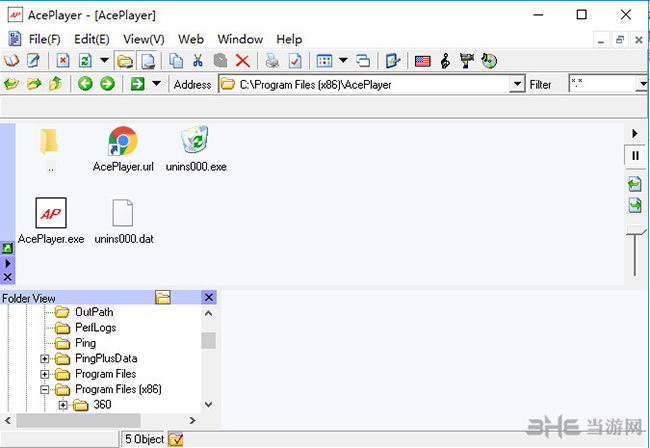Click the open book icon in toolbar
The width and height of the screenshot is (650, 448).
[x=11, y=61]
